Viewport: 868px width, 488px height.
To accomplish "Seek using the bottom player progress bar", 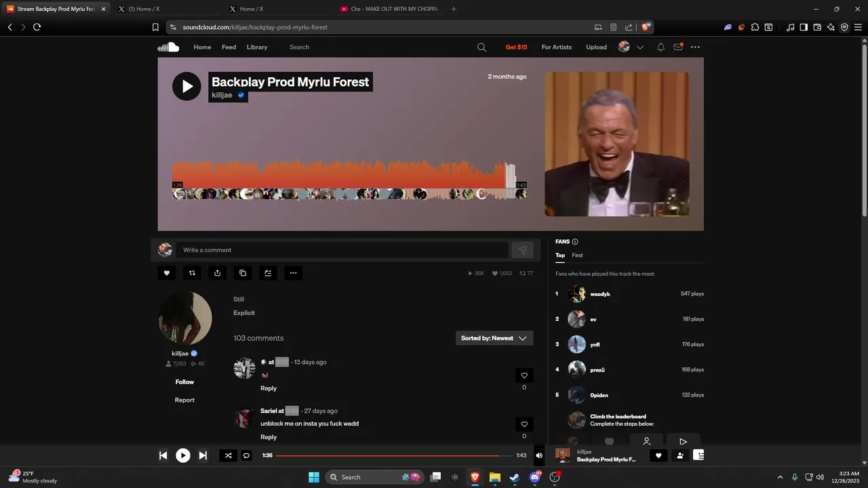I will (394, 455).
